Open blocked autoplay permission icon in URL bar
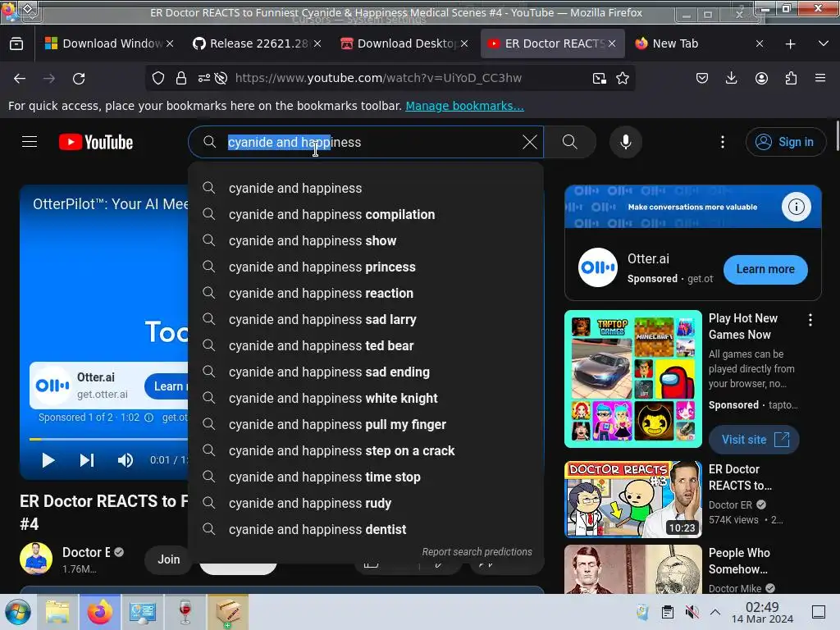The image size is (840, 630). pos(221,78)
